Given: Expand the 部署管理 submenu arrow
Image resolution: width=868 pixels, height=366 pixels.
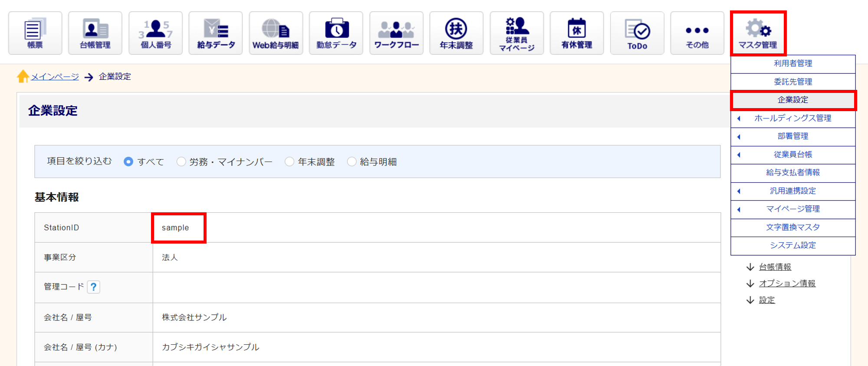Looking at the screenshot, I should click(739, 137).
